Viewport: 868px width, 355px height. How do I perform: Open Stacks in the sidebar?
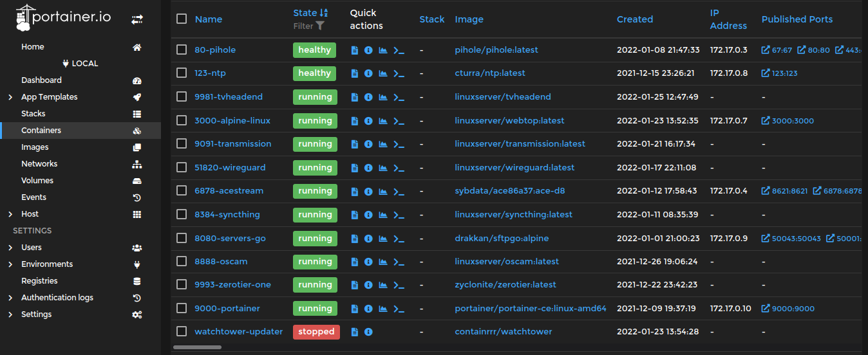click(80, 114)
